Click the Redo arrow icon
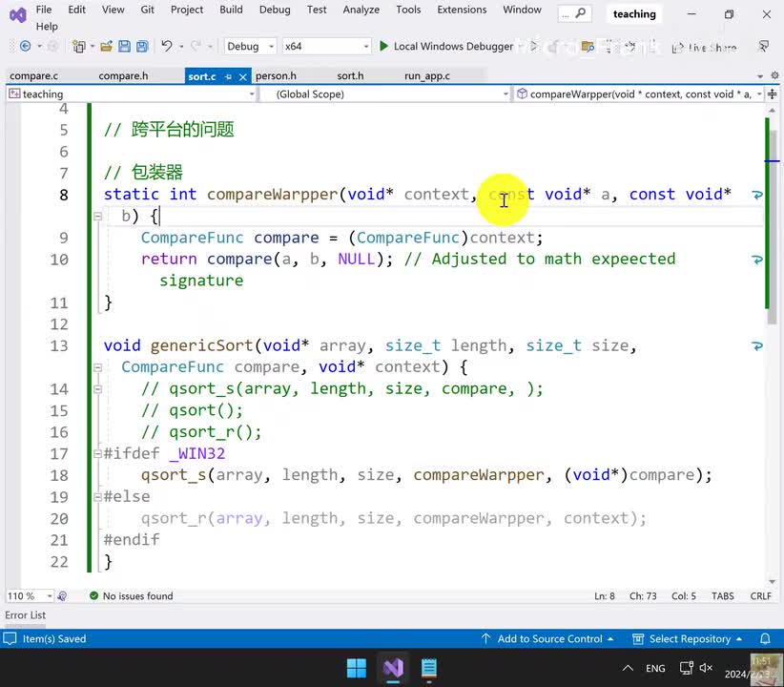This screenshot has height=687, width=784. point(196,47)
